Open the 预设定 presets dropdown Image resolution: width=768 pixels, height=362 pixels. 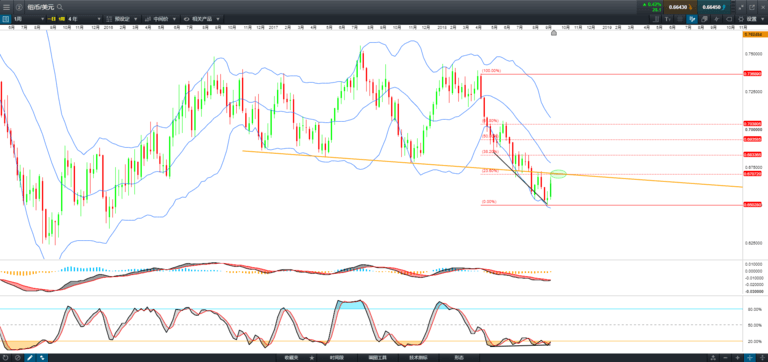[121, 19]
